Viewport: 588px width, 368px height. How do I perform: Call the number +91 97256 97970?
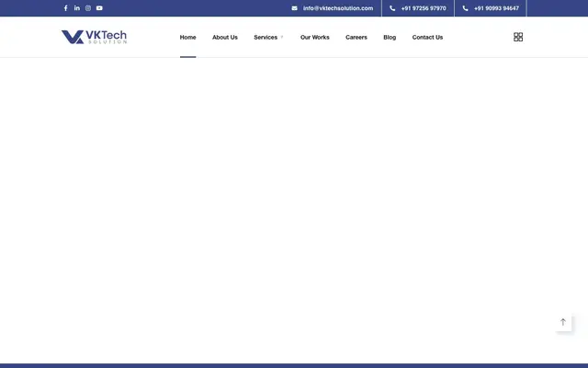point(424,8)
